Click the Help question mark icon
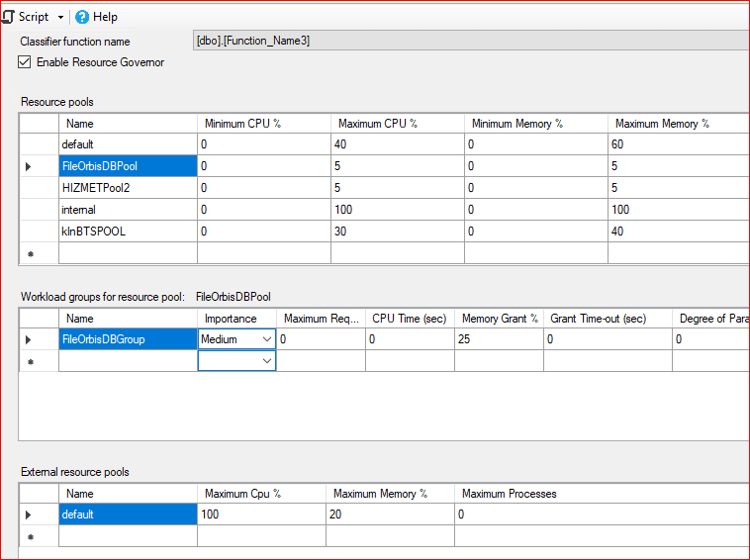This screenshot has width=750, height=560. coord(81,17)
